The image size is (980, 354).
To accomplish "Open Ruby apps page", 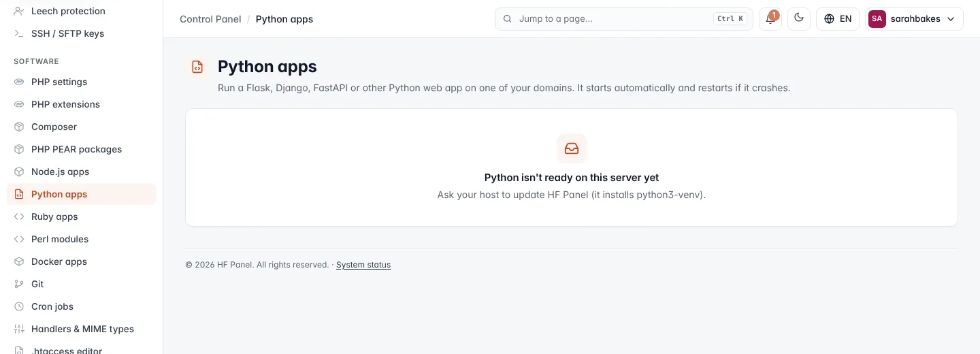I will click(82, 216).
